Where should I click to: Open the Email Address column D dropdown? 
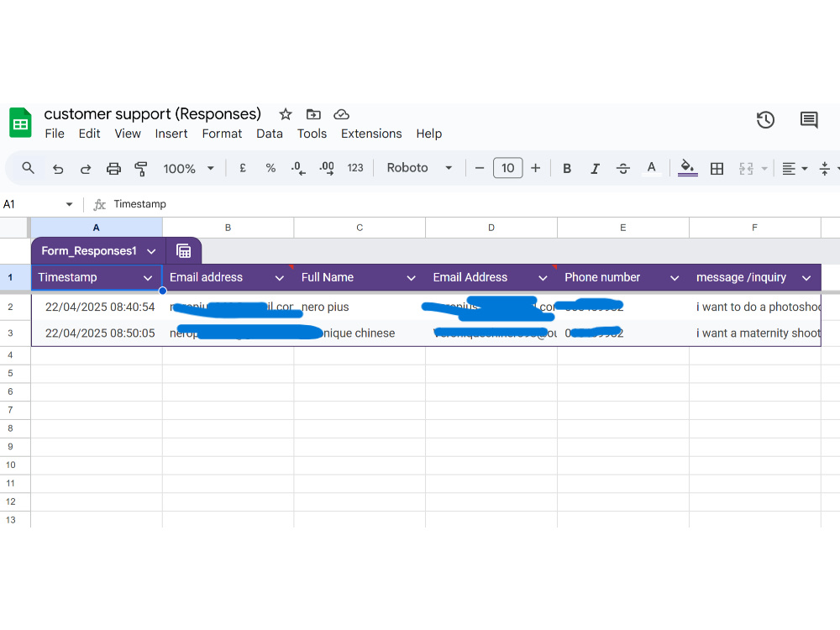point(543,278)
